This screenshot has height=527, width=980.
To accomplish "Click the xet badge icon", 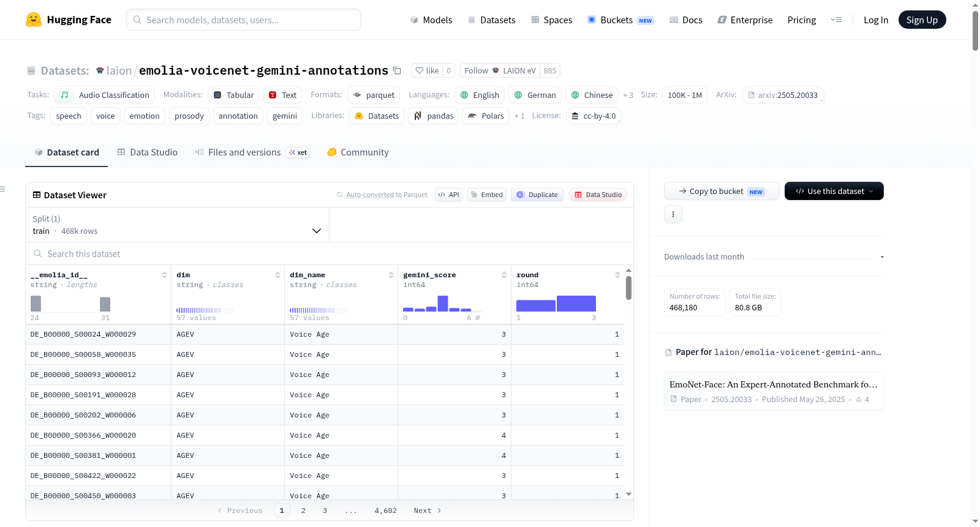I will pos(298,152).
